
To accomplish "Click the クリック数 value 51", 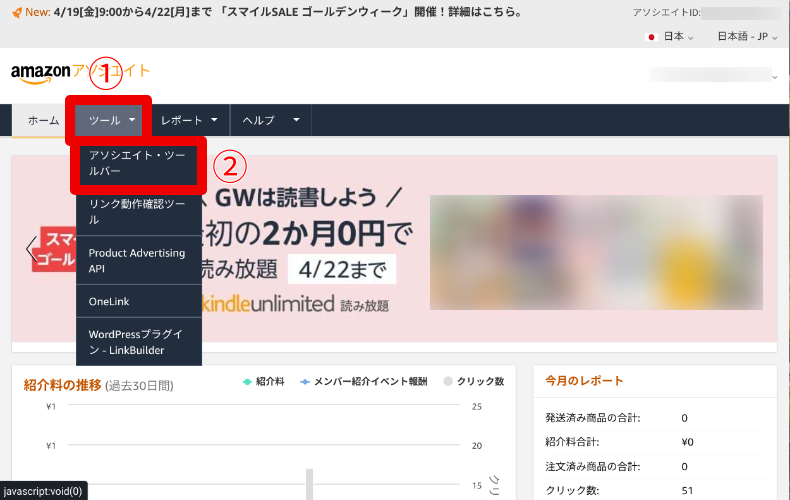I will 687,490.
